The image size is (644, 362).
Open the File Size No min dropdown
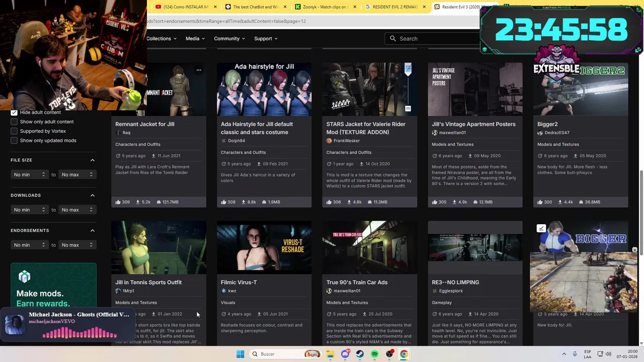(x=30, y=174)
